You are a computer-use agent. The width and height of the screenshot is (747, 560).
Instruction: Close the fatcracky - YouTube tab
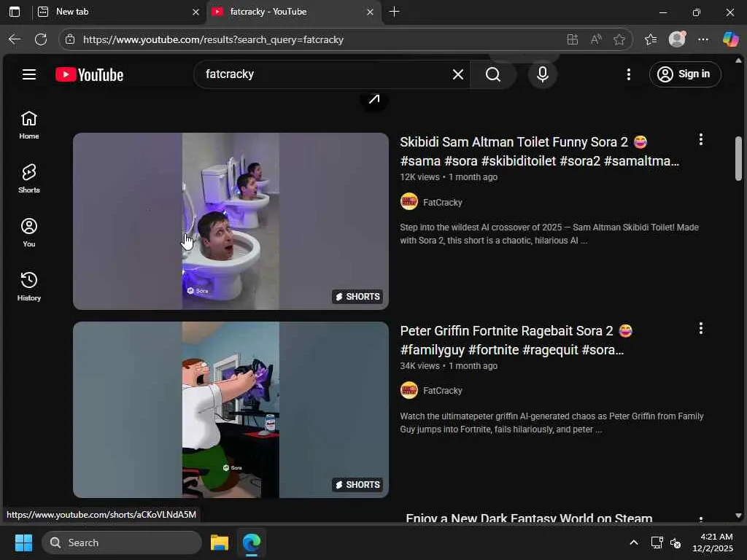point(370,12)
